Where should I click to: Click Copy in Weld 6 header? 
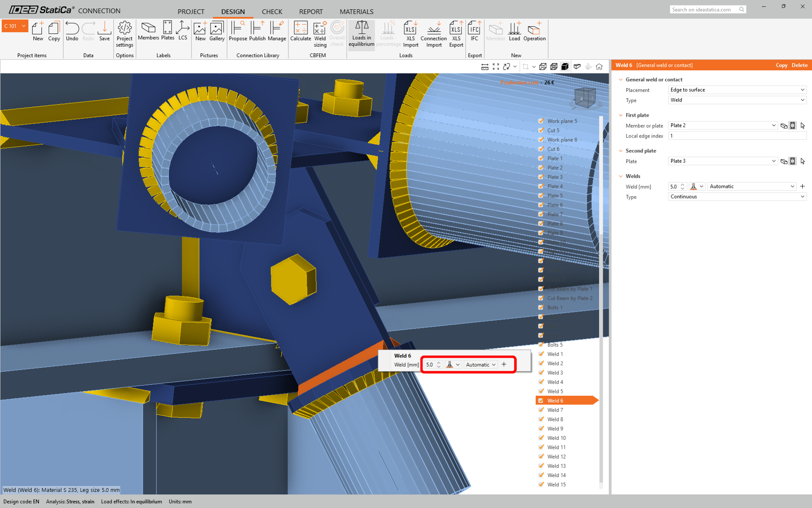(x=781, y=65)
